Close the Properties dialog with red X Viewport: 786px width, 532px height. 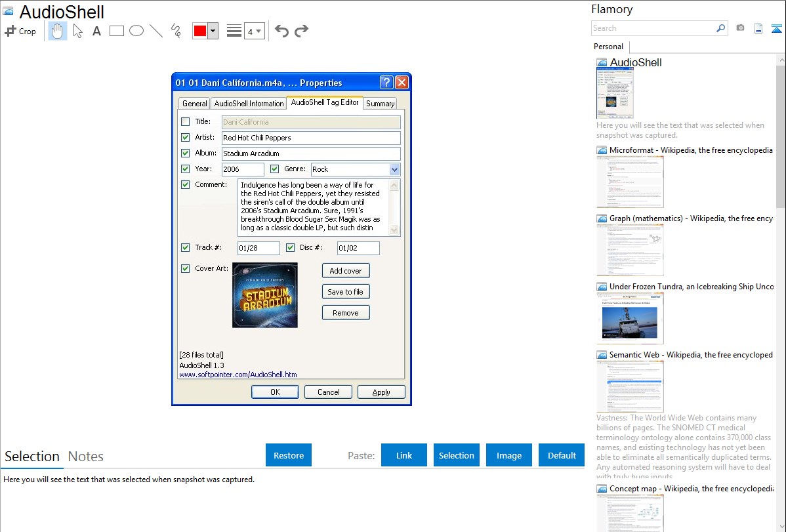point(402,82)
